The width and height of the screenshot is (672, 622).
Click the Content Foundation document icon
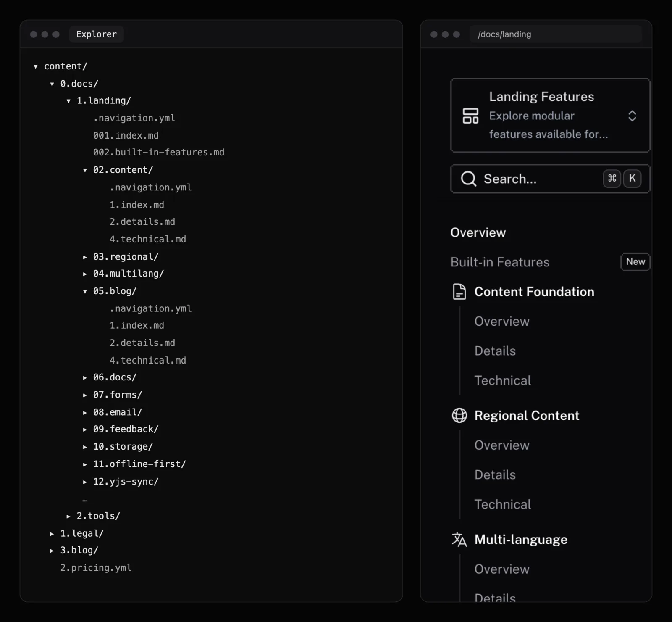coord(459,292)
